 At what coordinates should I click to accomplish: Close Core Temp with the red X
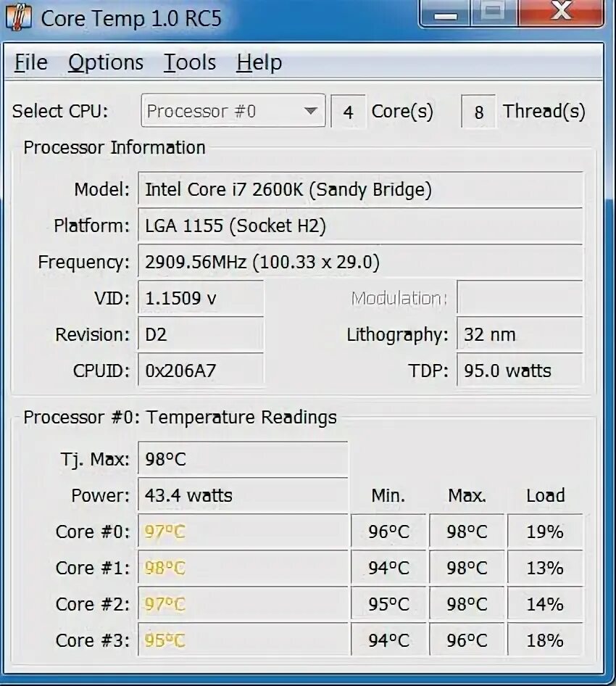pos(562,12)
